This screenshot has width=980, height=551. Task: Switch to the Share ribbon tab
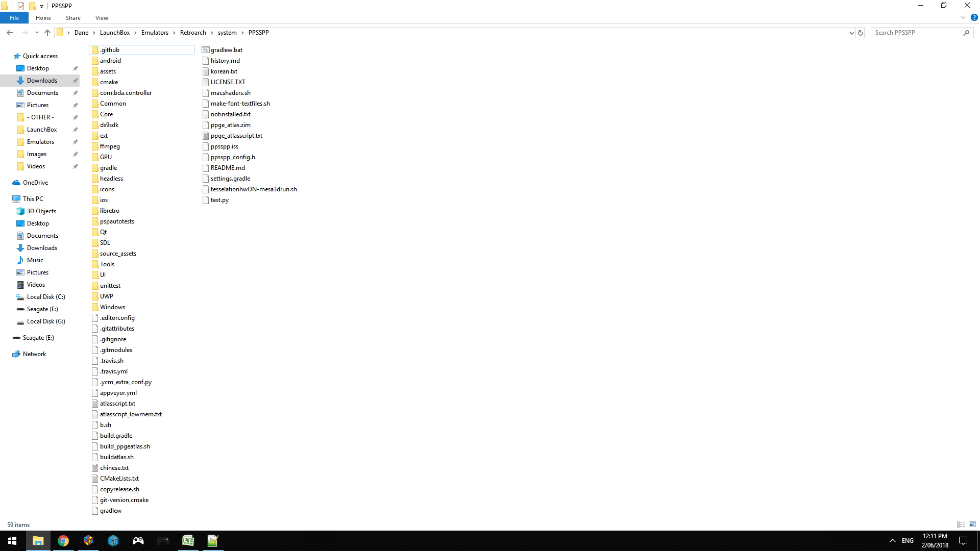(x=73, y=18)
